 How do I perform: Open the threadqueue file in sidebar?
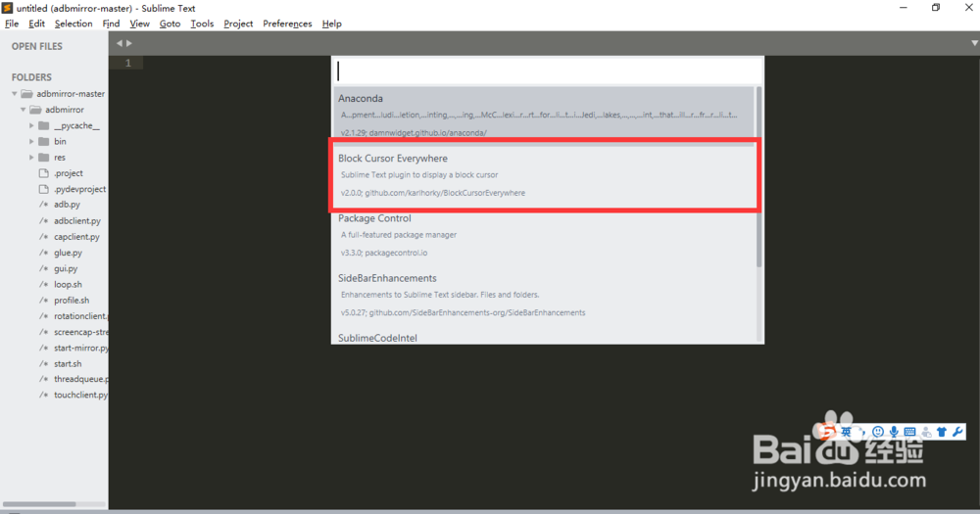click(x=80, y=379)
